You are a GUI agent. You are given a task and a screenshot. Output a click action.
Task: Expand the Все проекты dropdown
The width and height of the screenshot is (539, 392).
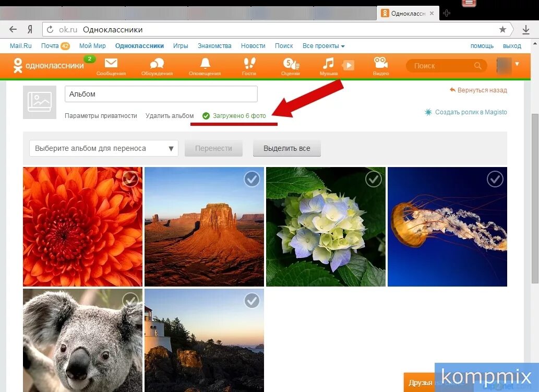pyautogui.click(x=324, y=46)
